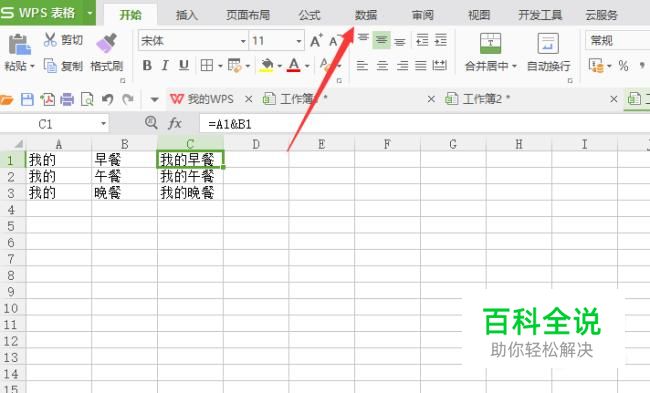Decrease indent icon
This screenshot has height=393, width=650.
(422, 40)
